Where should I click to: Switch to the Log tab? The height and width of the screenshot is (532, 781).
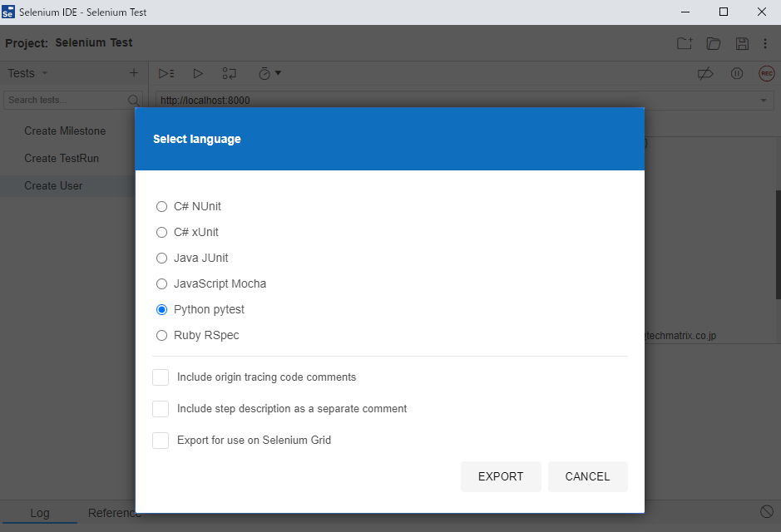point(40,513)
